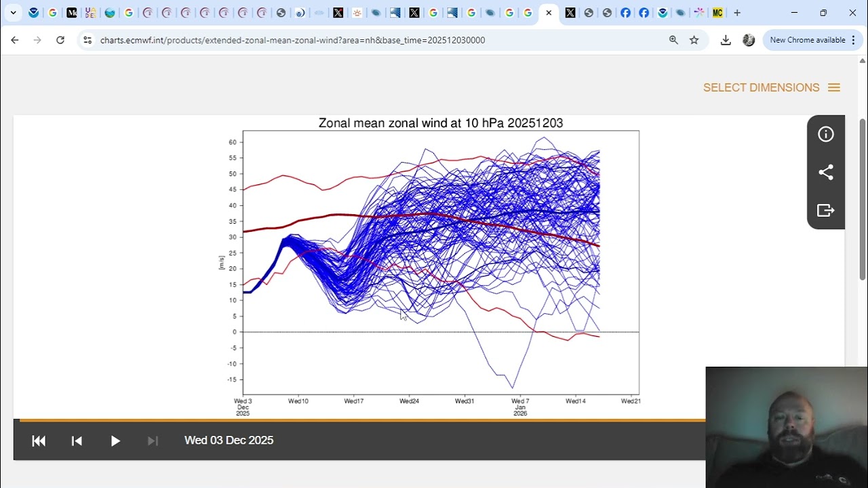Click the 'Wed17' x-axis label

coord(354,401)
